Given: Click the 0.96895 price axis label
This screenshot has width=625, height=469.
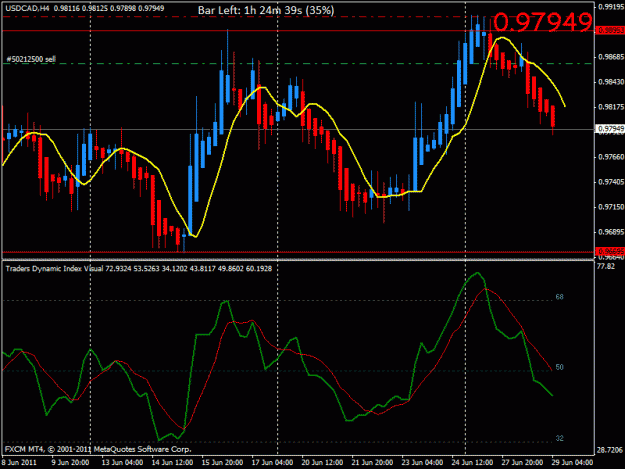Looking at the screenshot, I should click(x=611, y=232).
